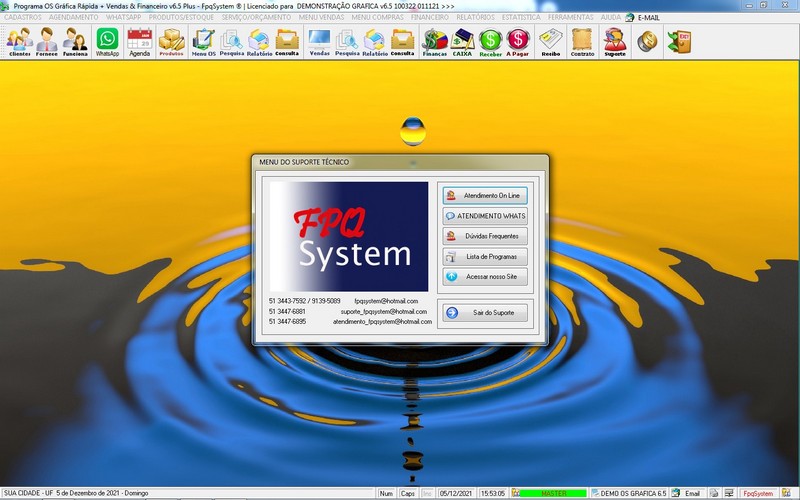Click the FpqSystem label in status bar
Image resolution: width=800 pixels, height=500 pixels.
click(x=758, y=493)
